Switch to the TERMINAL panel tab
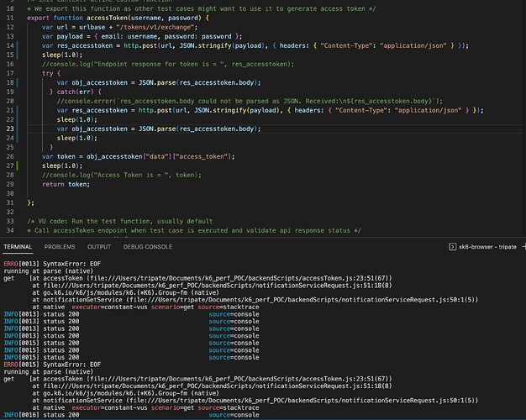Image resolution: width=526 pixels, height=420 pixels. coord(18,247)
